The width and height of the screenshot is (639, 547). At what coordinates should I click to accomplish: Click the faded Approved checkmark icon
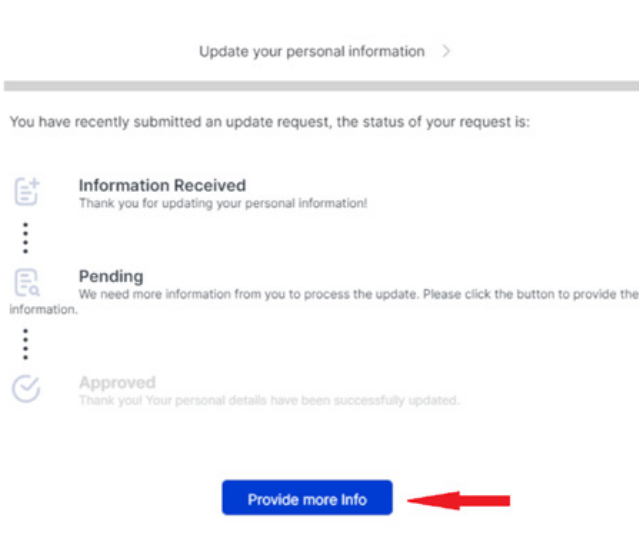tap(27, 389)
